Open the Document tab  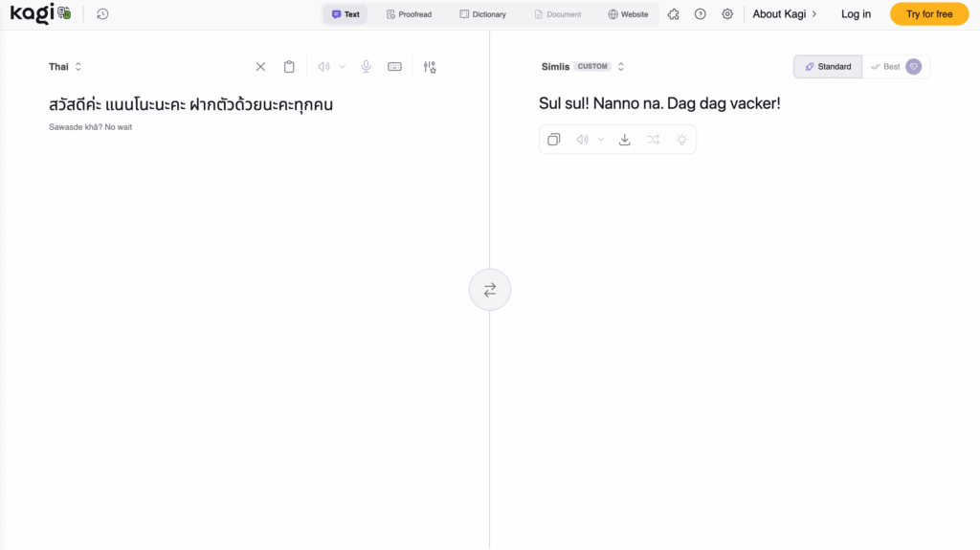pos(558,14)
